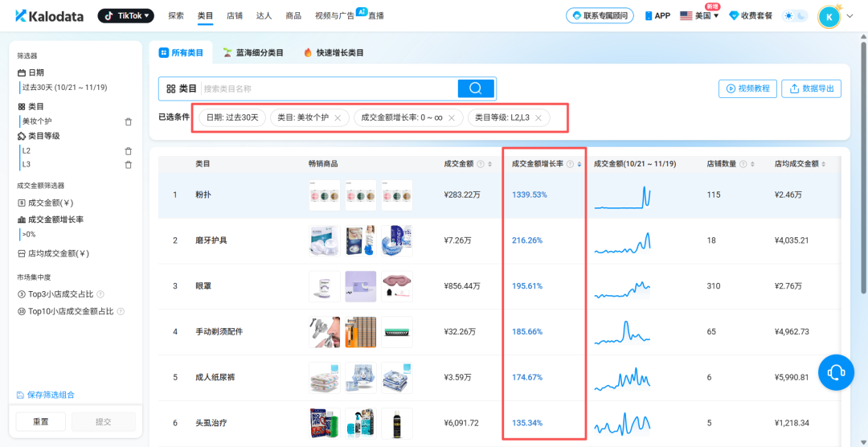Click the 提交 submit button
The height and width of the screenshot is (447, 868).
104,421
